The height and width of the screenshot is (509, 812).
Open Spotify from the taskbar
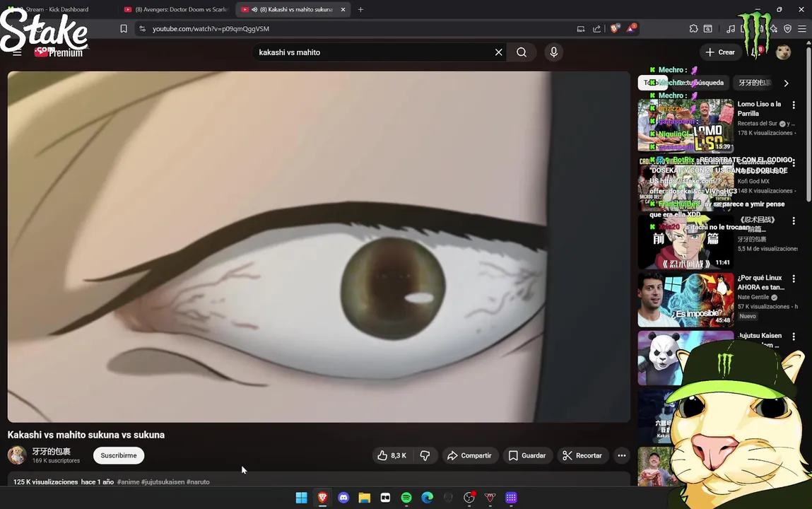coord(406,498)
